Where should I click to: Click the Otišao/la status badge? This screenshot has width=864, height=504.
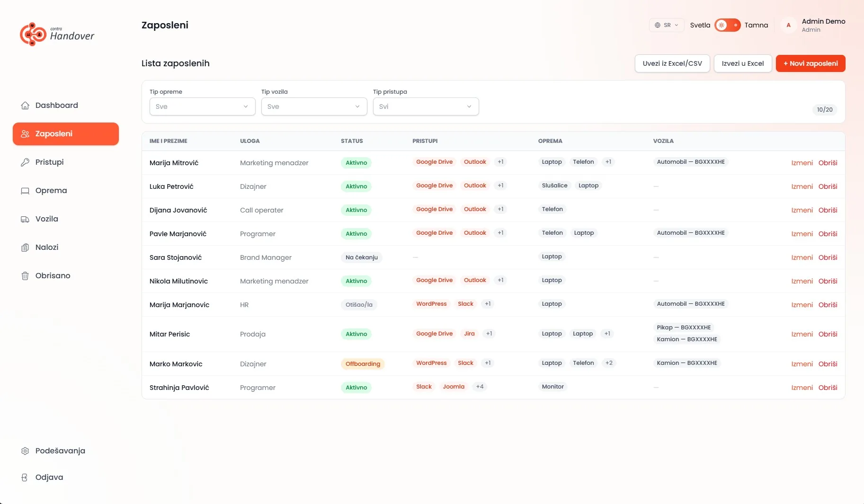359,305
